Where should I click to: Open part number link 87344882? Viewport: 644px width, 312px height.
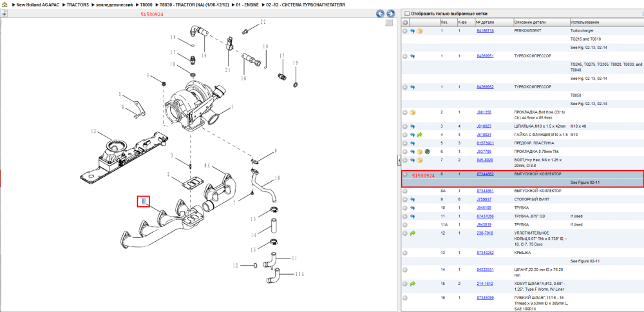pos(485,174)
